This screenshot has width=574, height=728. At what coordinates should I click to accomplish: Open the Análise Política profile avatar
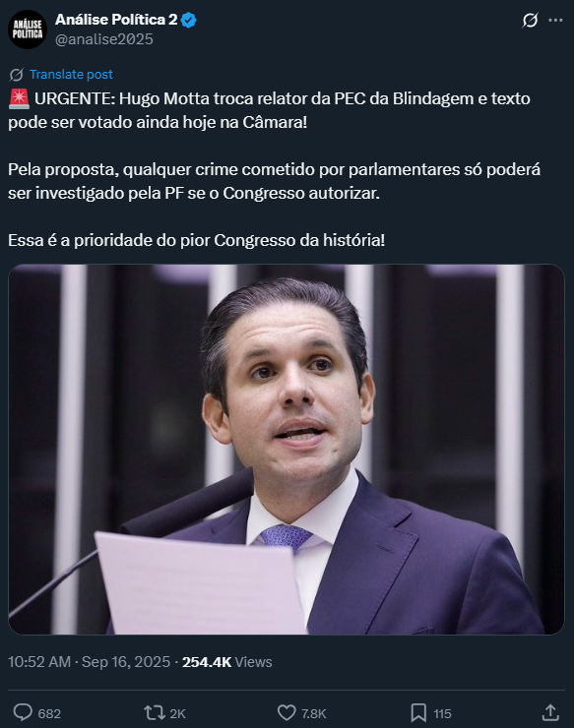[28, 30]
